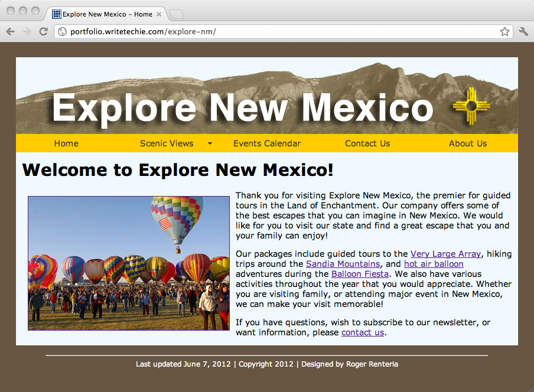The width and height of the screenshot is (534, 392).
Task: Go to Home in the navigation bar
Action: tap(66, 143)
